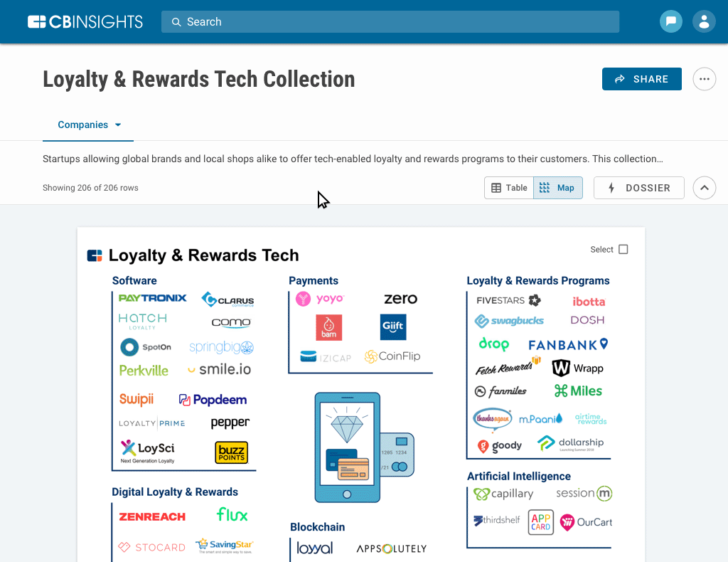
Task: Expand the Companies dropdown arrow
Action: click(118, 125)
